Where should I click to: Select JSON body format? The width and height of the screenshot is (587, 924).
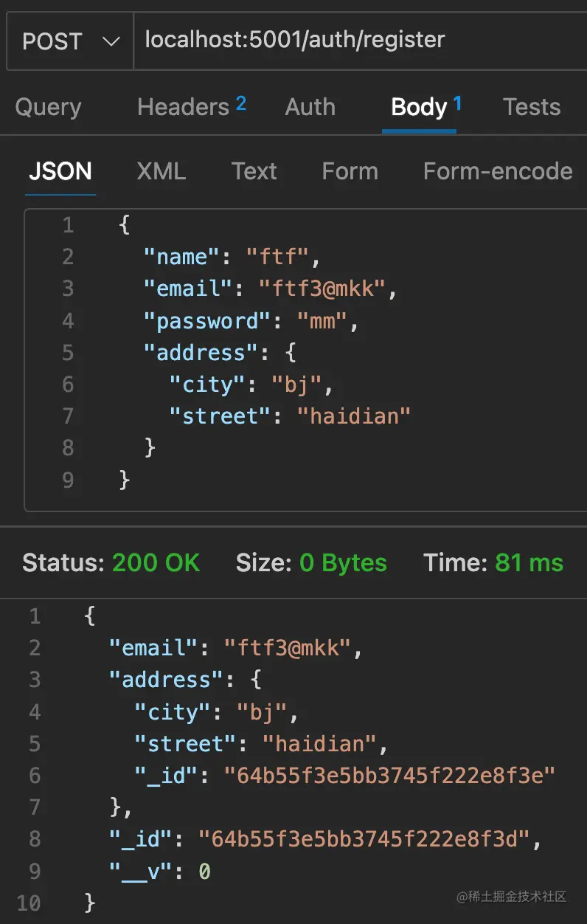tap(60, 171)
